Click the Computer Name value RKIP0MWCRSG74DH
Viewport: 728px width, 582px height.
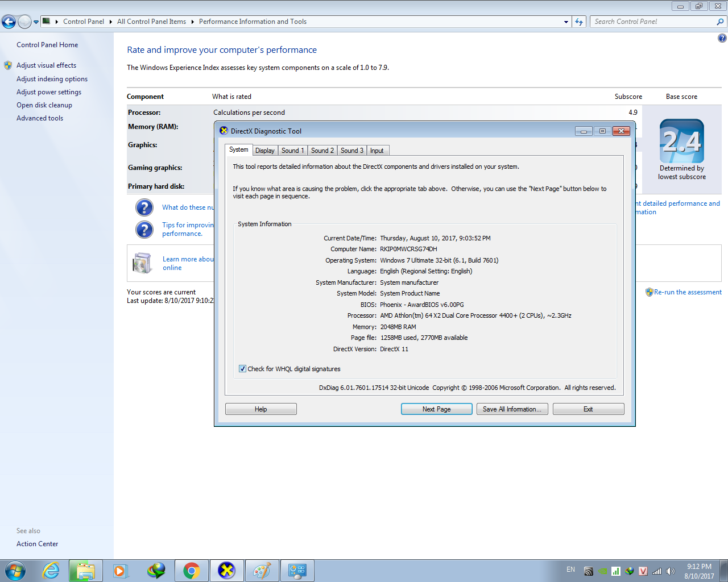408,249
